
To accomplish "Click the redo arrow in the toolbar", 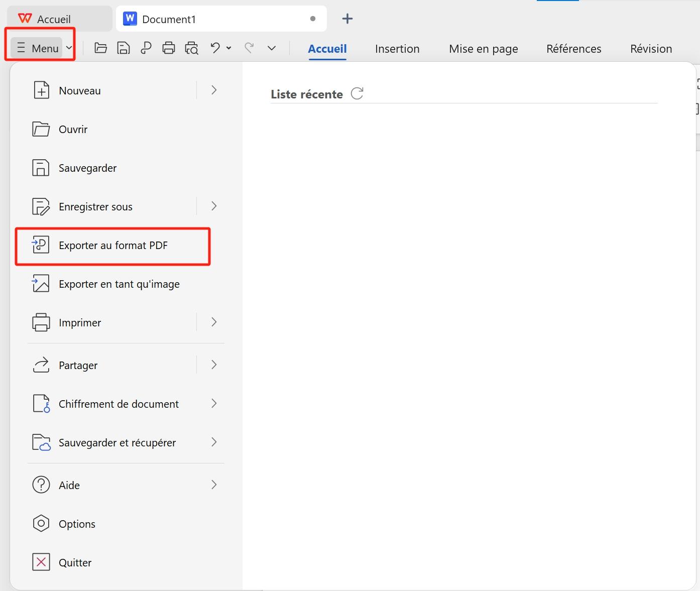I will tap(249, 48).
